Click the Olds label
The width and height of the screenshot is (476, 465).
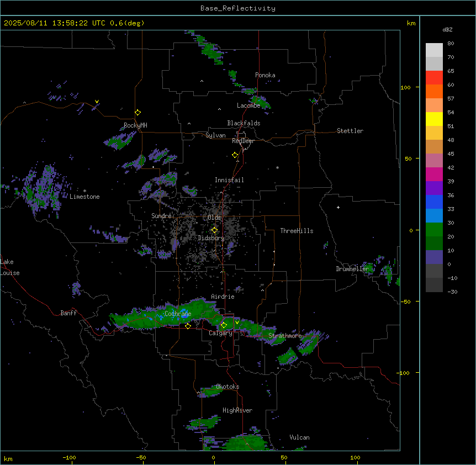click(214, 218)
